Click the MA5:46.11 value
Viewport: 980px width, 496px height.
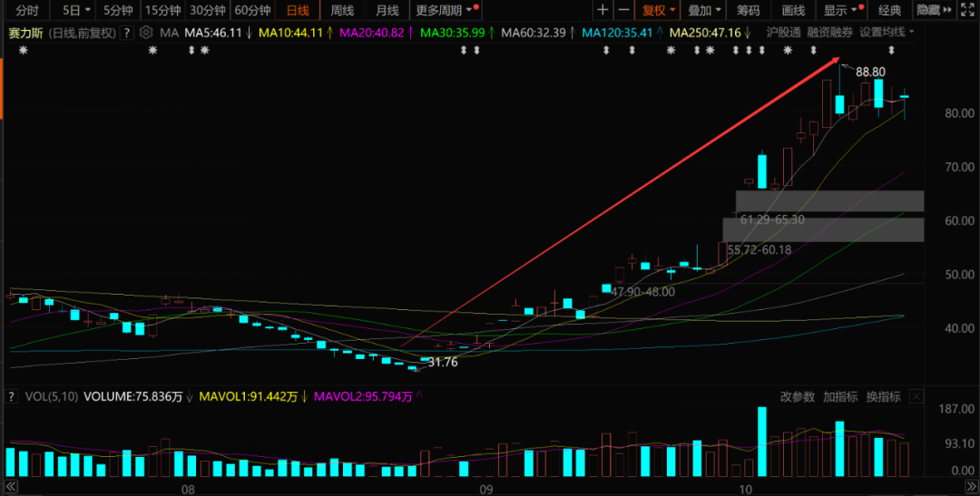pos(212,33)
